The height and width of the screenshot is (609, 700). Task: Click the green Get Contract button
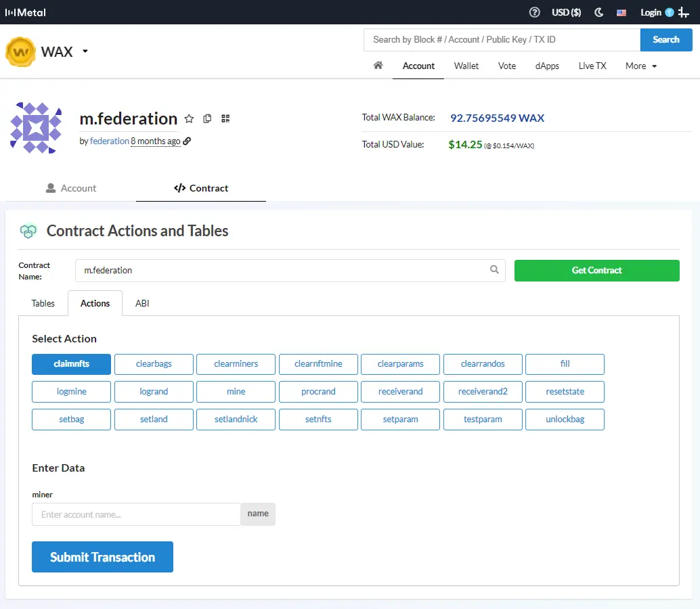tap(597, 271)
